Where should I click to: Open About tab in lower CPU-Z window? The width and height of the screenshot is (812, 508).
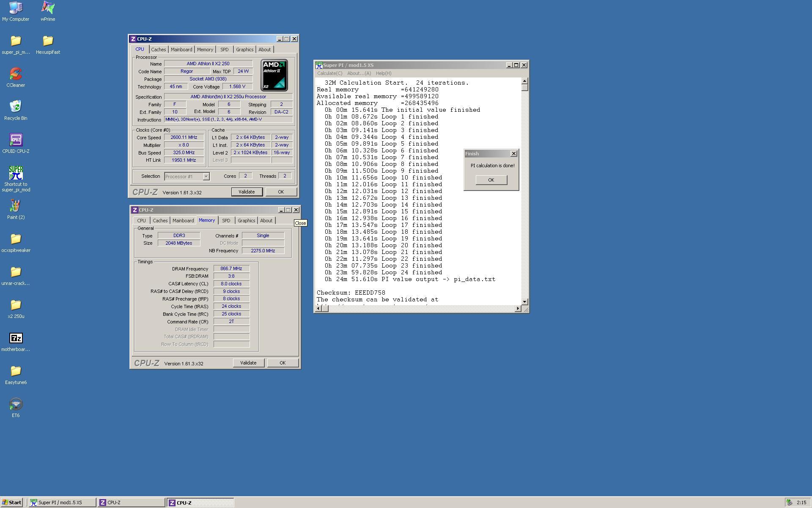click(x=266, y=221)
